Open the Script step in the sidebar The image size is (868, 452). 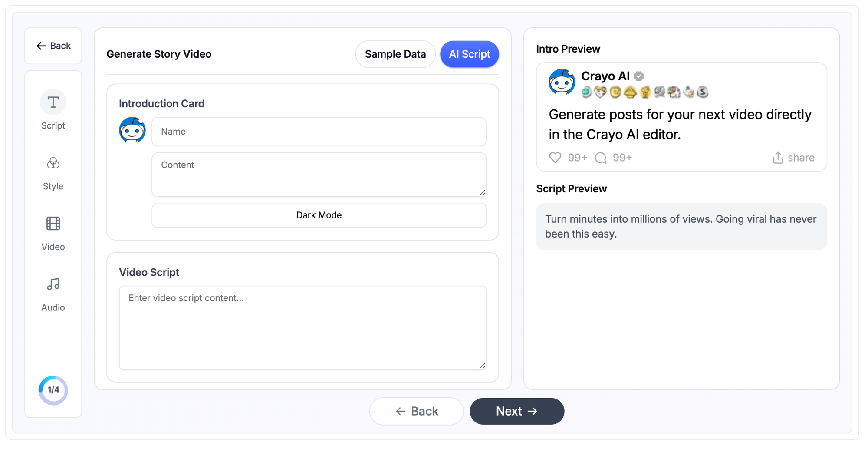[53, 110]
